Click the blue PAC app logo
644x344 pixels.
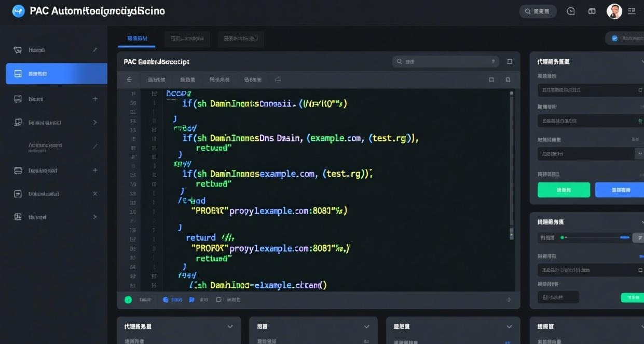coord(18,11)
